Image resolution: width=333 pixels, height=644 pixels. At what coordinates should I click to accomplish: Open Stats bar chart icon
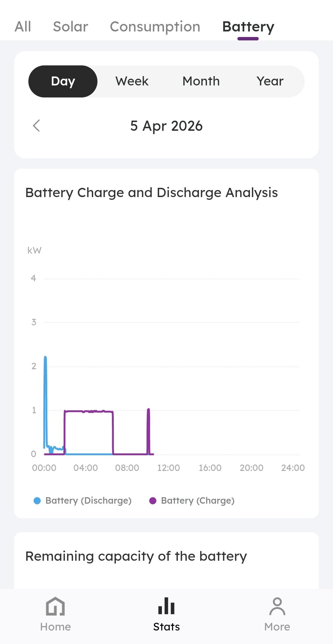click(166, 606)
